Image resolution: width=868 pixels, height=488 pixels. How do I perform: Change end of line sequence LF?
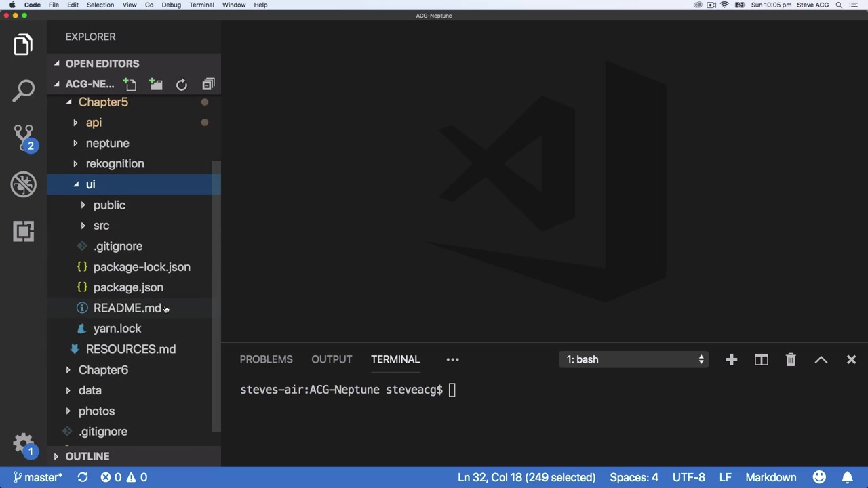point(725,477)
